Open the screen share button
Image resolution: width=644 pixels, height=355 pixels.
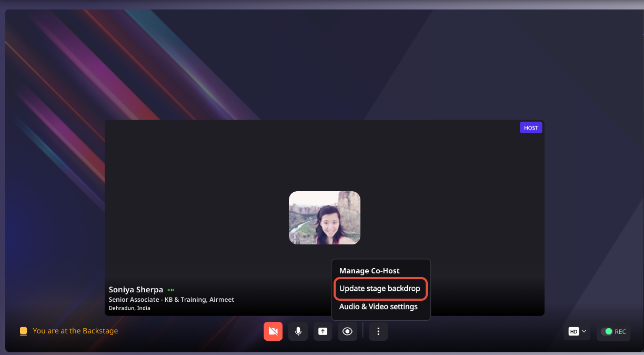(323, 331)
